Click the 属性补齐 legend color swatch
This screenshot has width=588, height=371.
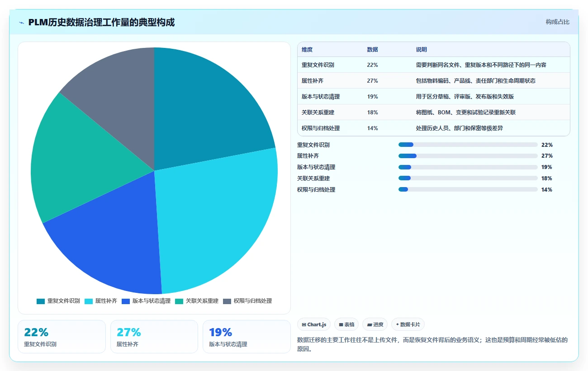[x=89, y=301]
